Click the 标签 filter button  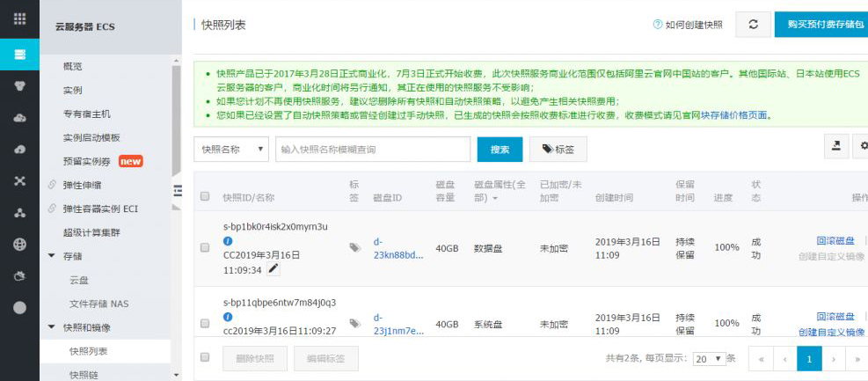coord(558,150)
